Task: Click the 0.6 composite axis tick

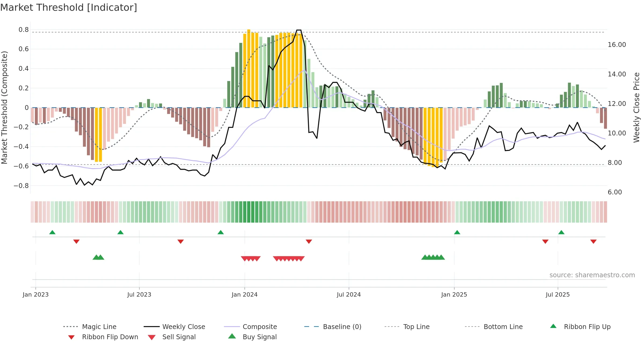Action: click(x=24, y=49)
